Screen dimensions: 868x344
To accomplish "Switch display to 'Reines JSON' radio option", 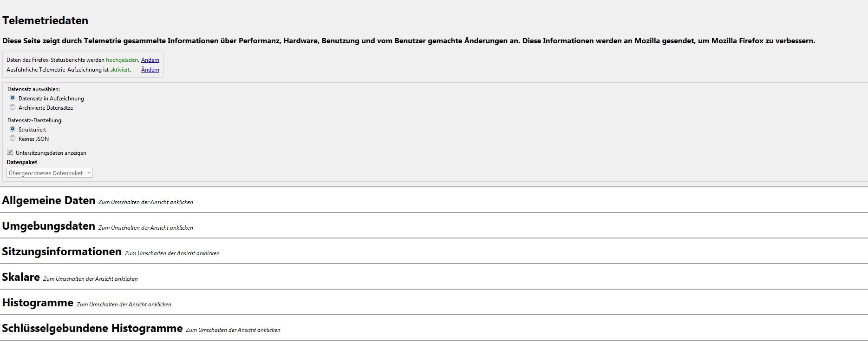I will 13,139.
